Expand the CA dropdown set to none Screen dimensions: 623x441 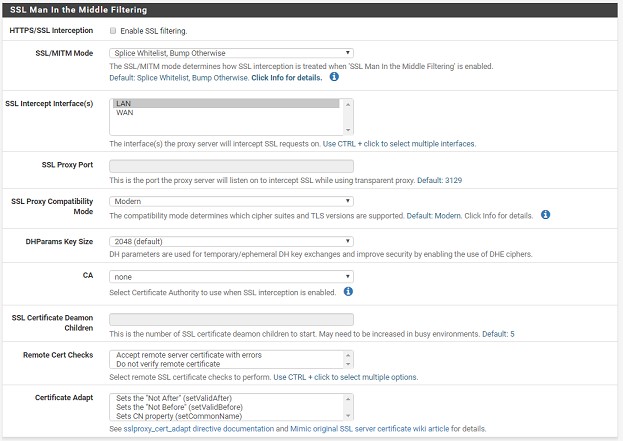coord(231,277)
